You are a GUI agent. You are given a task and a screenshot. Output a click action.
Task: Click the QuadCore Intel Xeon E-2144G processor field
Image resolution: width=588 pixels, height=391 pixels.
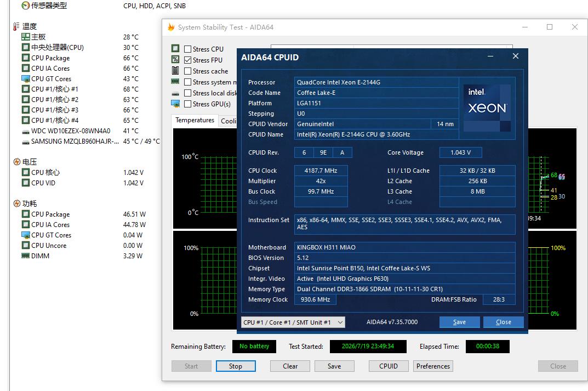[376, 82]
